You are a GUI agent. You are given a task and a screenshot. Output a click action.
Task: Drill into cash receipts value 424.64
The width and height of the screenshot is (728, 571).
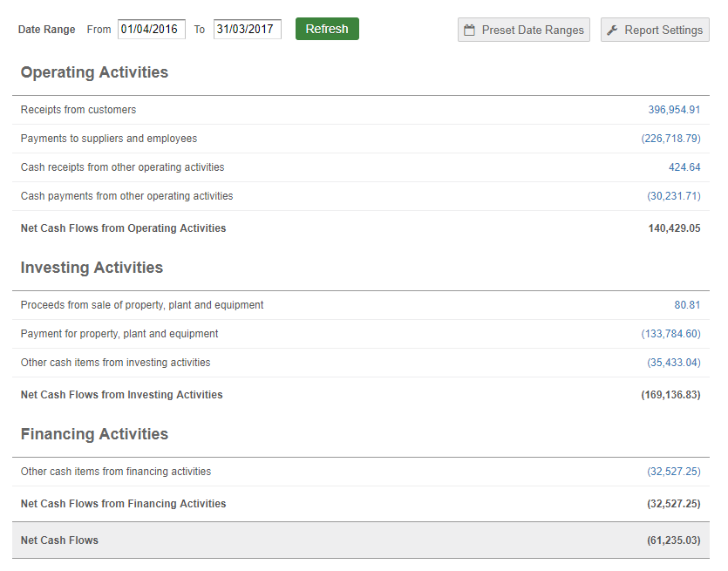[684, 167]
